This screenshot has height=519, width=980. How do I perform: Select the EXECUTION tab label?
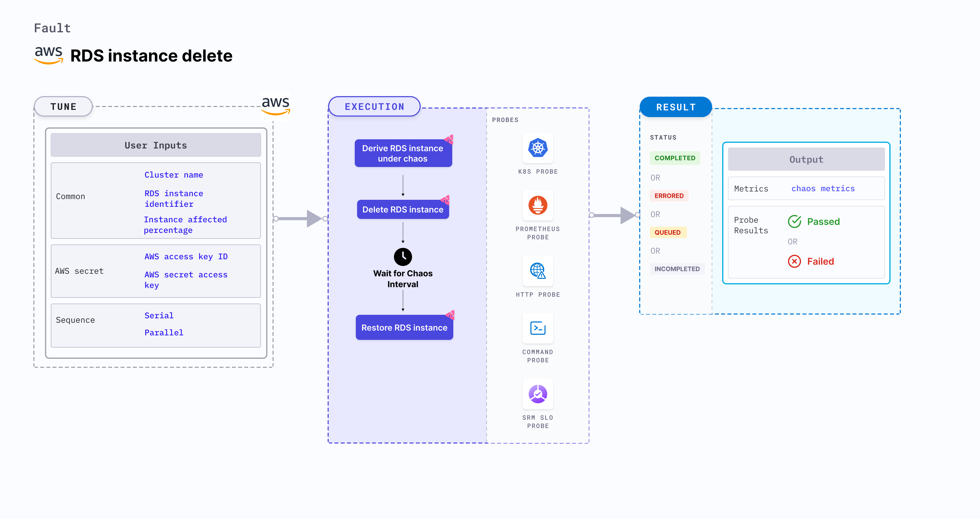pos(374,107)
